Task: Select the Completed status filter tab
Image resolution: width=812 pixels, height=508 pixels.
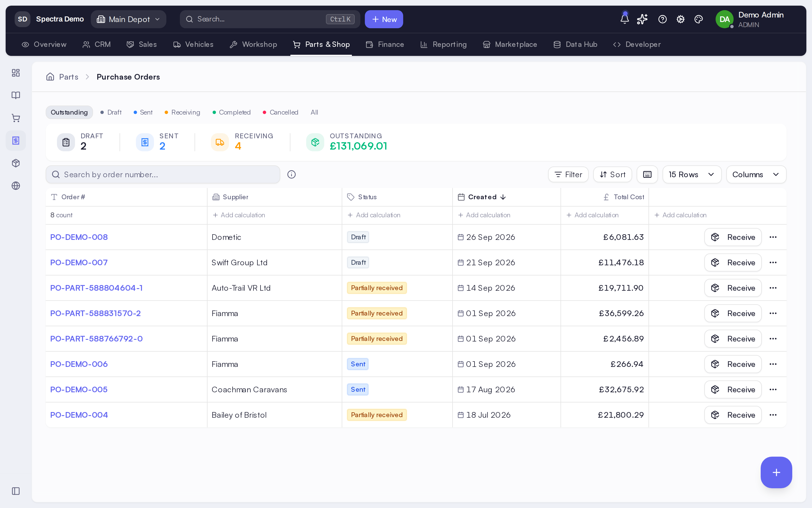Action: (231, 112)
